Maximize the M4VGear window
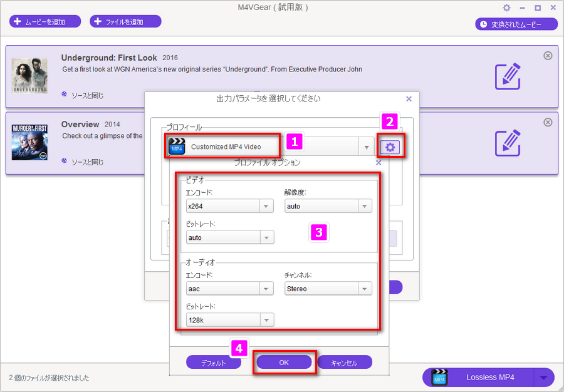Screen dimensions: 564x392 tap(538, 8)
